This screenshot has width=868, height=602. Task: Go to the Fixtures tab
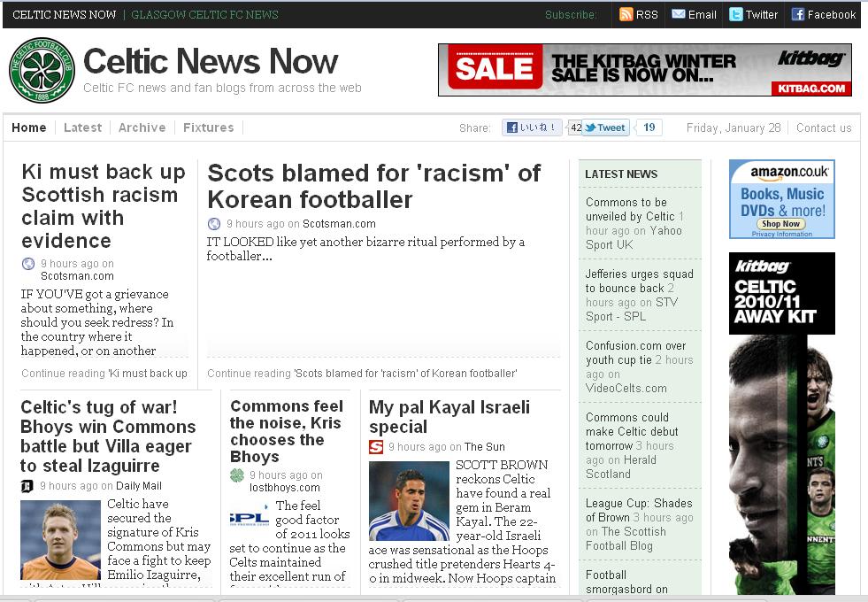pyautogui.click(x=208, y=127)
